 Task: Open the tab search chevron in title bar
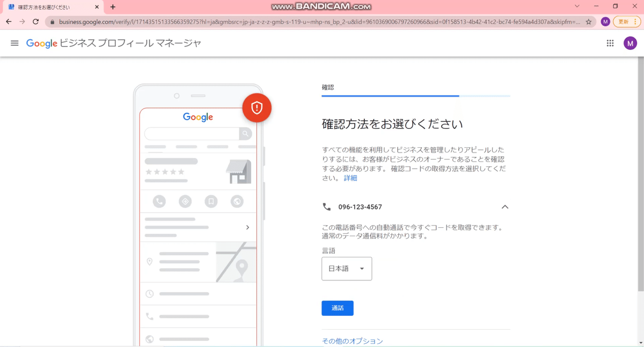click(577, 6)
